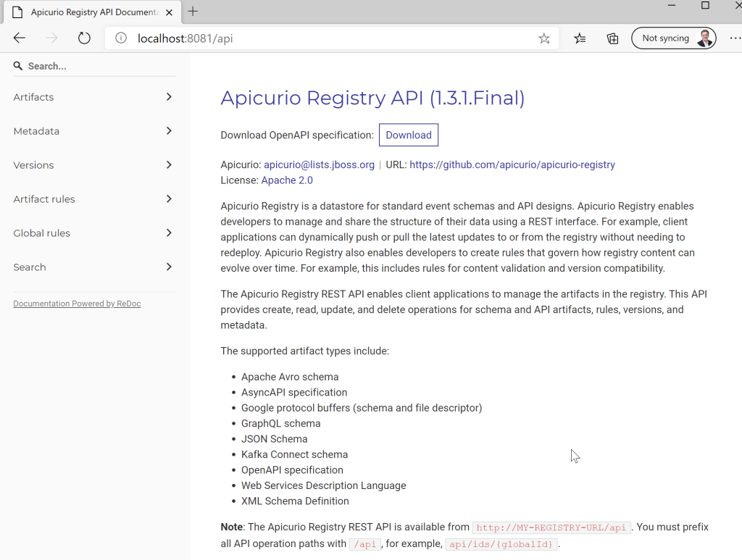Image resolution: width=742 pixels, height=560 pixels.
Task: Expand the Global rules section
Action: point(93,233)
